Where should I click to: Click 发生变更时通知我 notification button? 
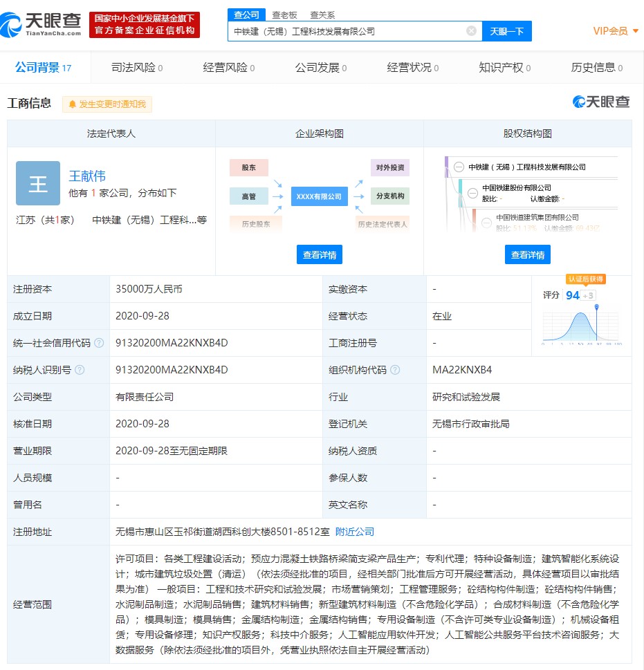coord(107,104)
